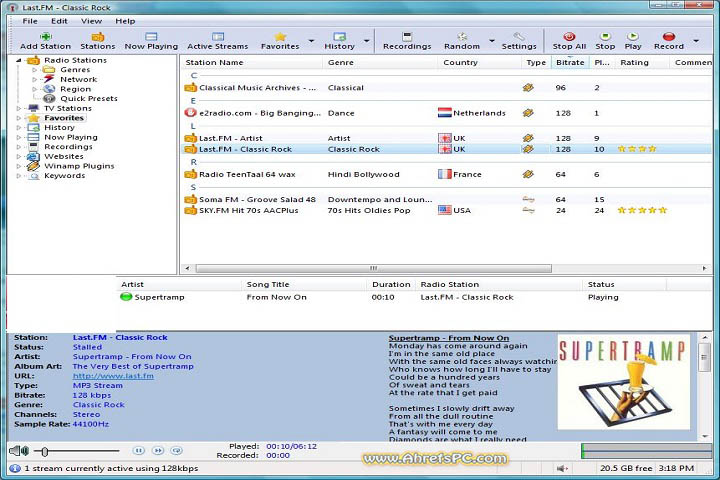Viewport: 720px width, 480px height.
Task: Open the Record toolbar dropdown arrow
Action: point(696,41)
